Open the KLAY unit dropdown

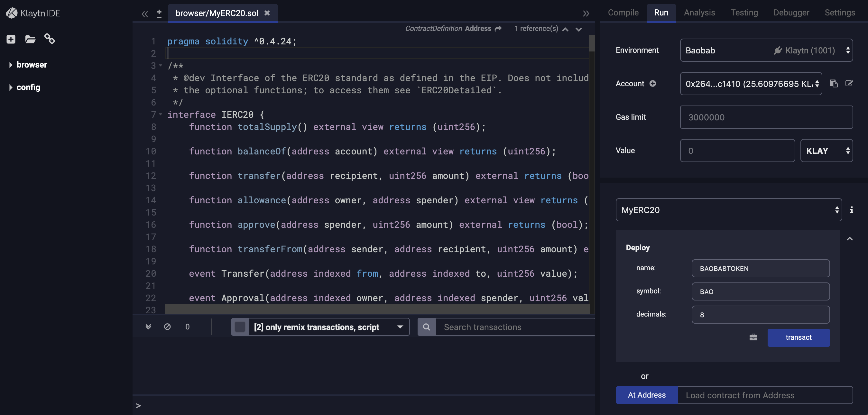pos(826,151)
